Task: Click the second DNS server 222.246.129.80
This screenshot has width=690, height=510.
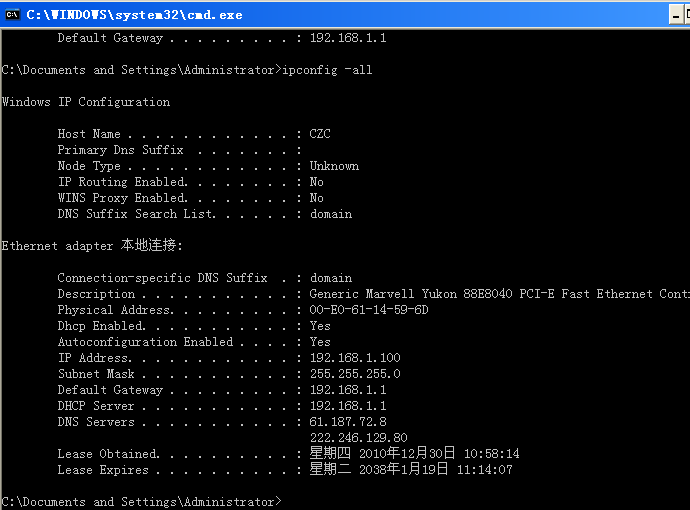Action: 359,438
